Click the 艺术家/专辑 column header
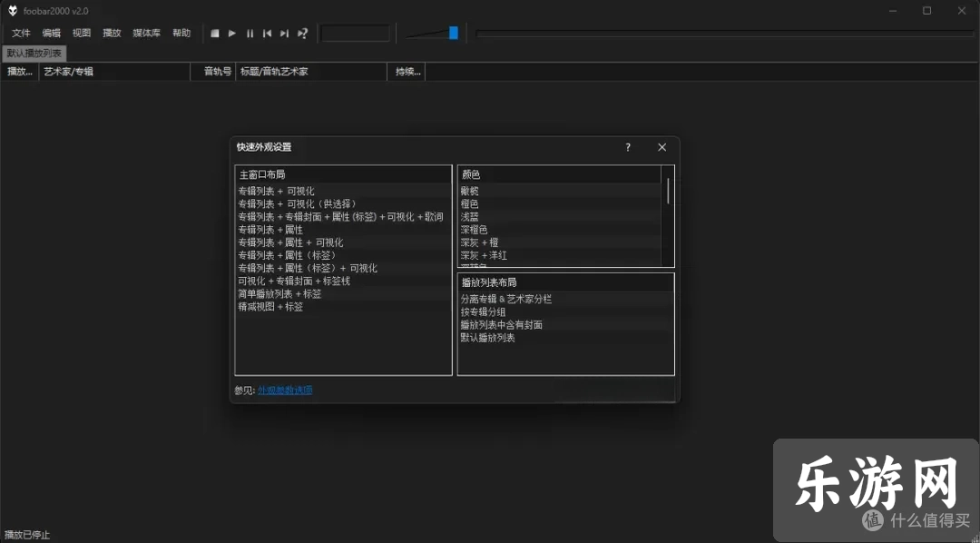Image resolution: width=980 pixels, height=543 pixels. point(114,72)
